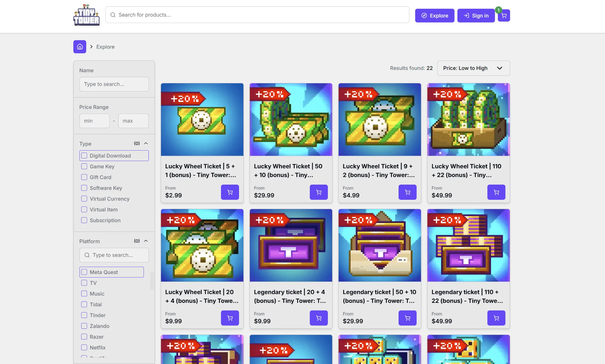Open Legendary ticket 50 + 10 product title

[380, 296]
